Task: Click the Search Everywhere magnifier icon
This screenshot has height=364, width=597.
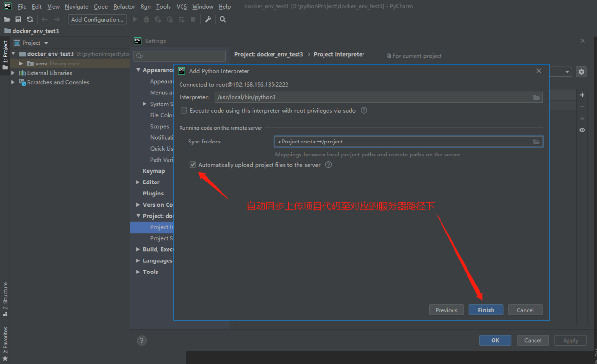Action: [x=222, y=19]
